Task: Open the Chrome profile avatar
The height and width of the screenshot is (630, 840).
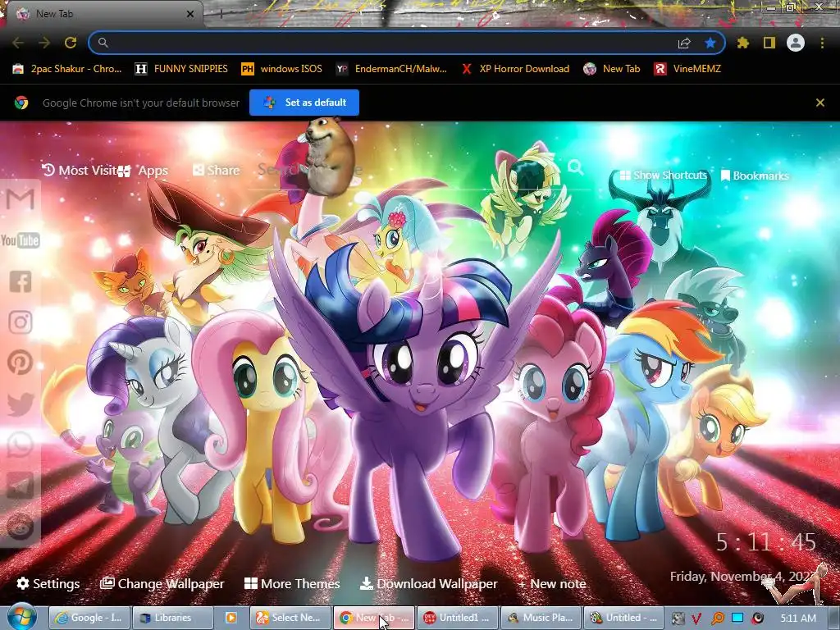Action: (796, 43)
